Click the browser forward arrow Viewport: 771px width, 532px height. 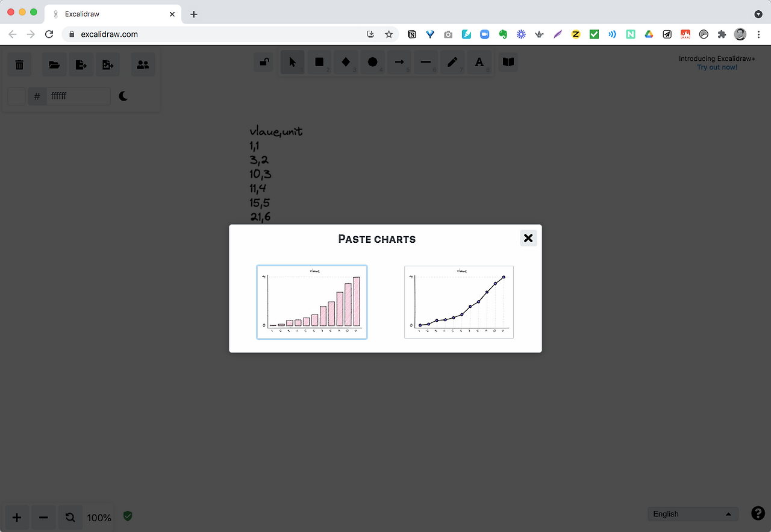coord(31,34)
